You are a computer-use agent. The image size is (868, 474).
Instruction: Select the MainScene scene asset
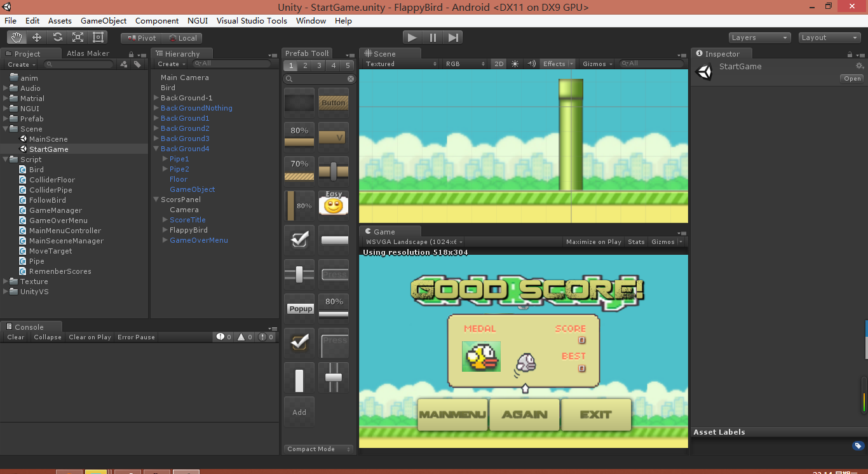coord(48,139)
